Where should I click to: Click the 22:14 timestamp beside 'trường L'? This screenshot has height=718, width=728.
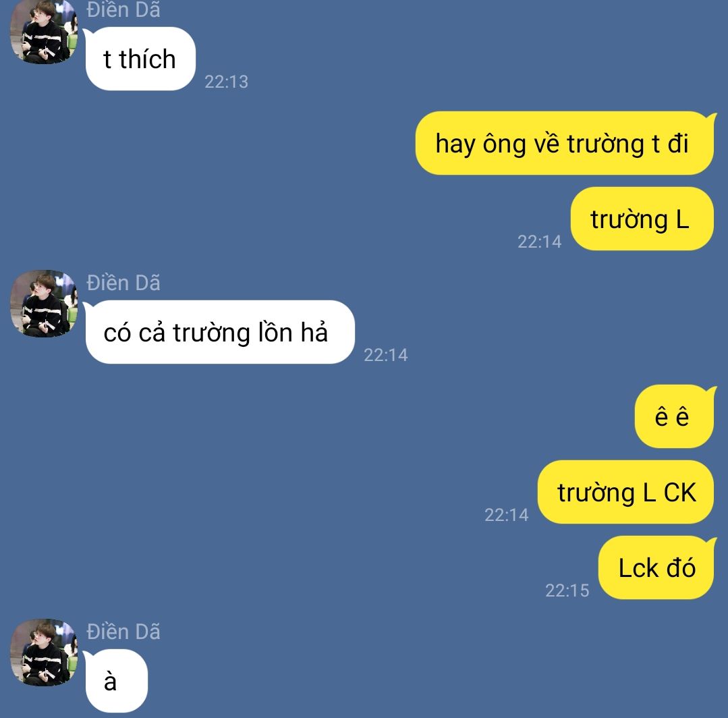pos(540,242)
